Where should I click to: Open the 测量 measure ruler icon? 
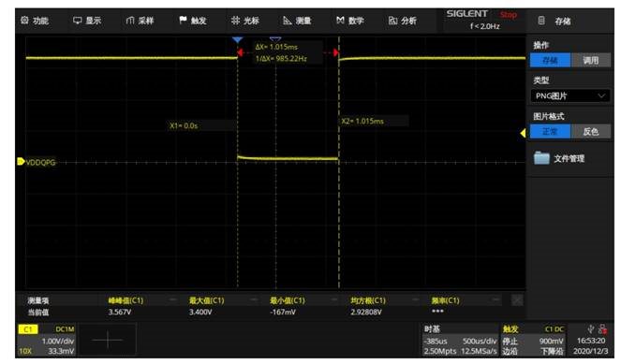pyautogui.click(x=288, y=21)
